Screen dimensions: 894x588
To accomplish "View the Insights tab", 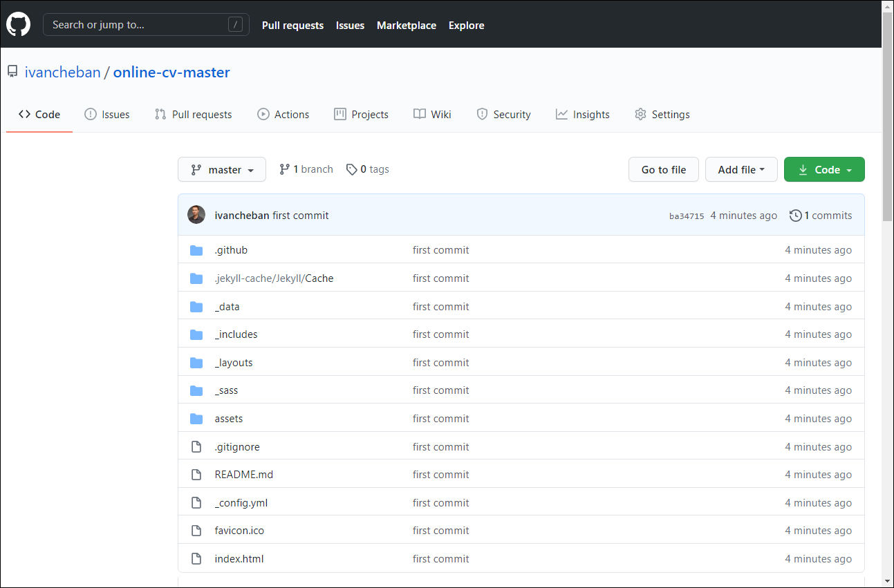I will point(583,115).
